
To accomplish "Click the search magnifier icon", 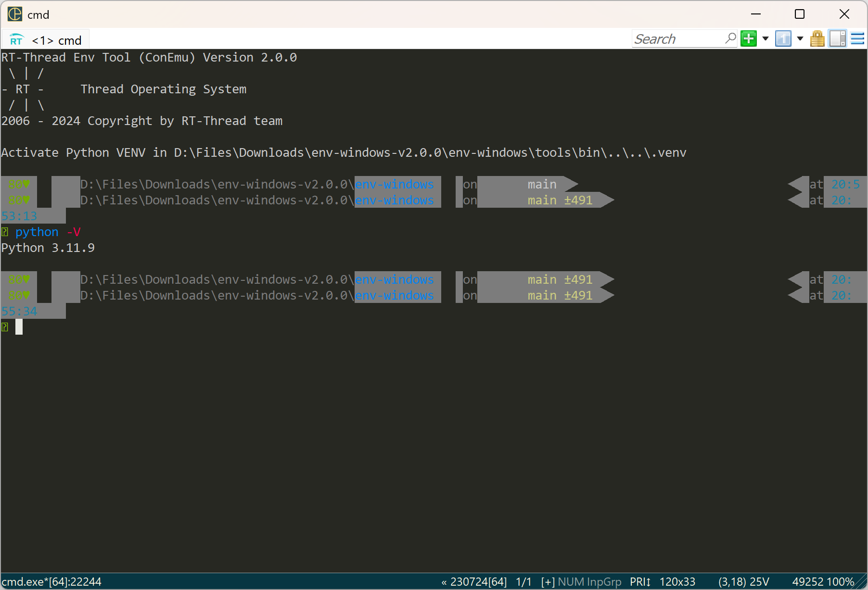I will tap(730, 38).
